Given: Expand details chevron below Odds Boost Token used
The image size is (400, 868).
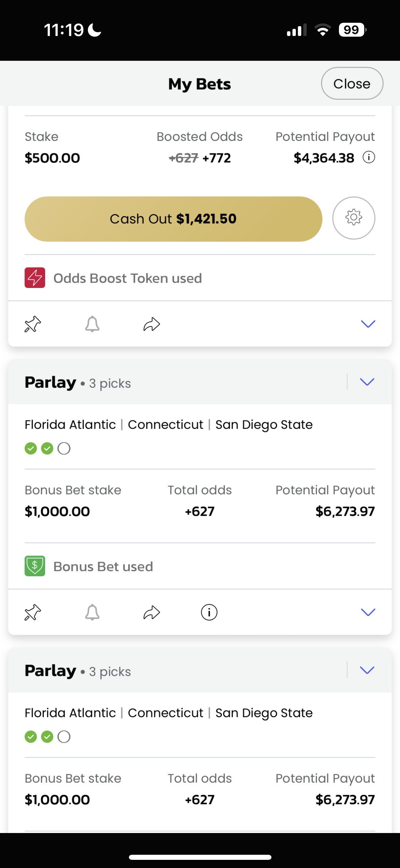Looking at the screenshot, I should click(x=368, y=324).
